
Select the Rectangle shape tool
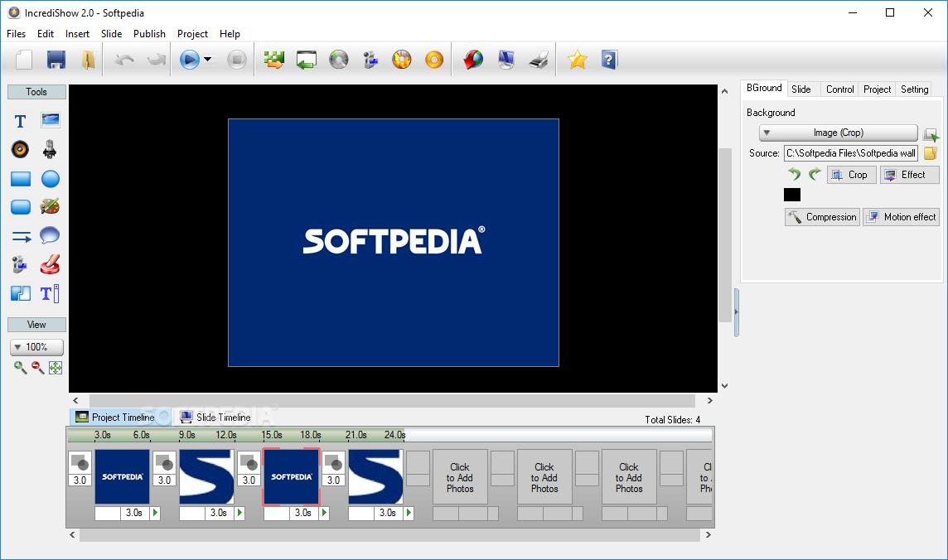click(21, 179)
